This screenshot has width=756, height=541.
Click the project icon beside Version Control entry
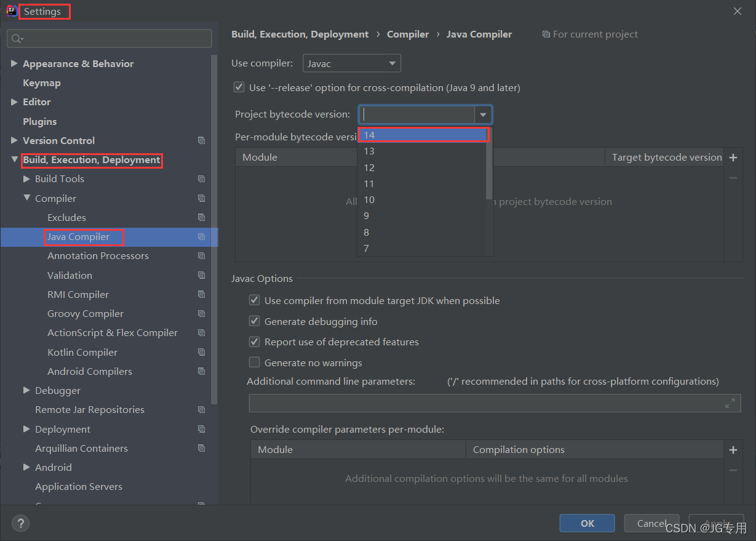(x=201, y=140)
